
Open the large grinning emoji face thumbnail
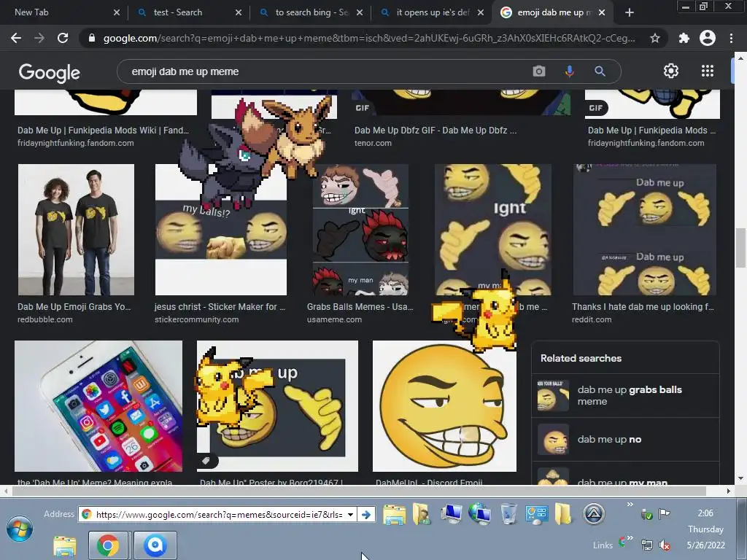(444, 405)
